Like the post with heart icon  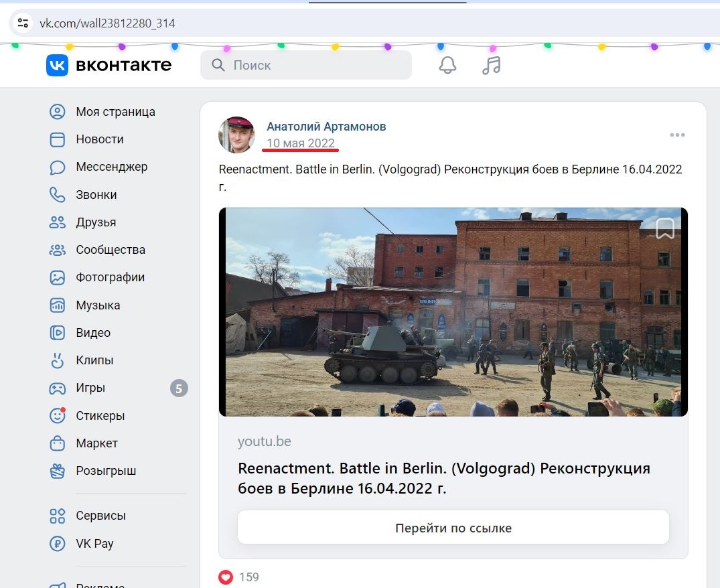coord(226,577)
